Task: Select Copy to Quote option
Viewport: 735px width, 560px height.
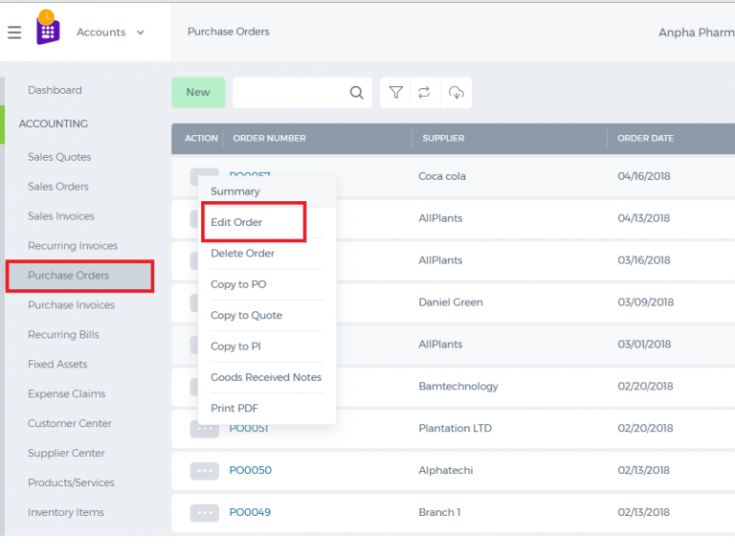Action: [x=246, y=315]
